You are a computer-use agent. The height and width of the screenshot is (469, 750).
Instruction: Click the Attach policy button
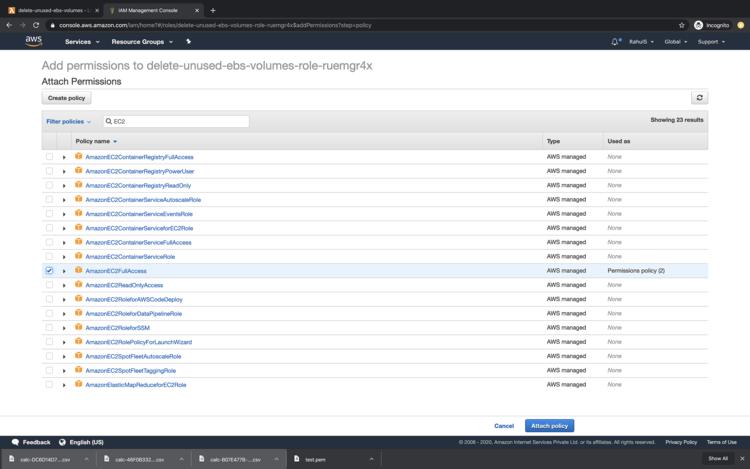[549, 425]
